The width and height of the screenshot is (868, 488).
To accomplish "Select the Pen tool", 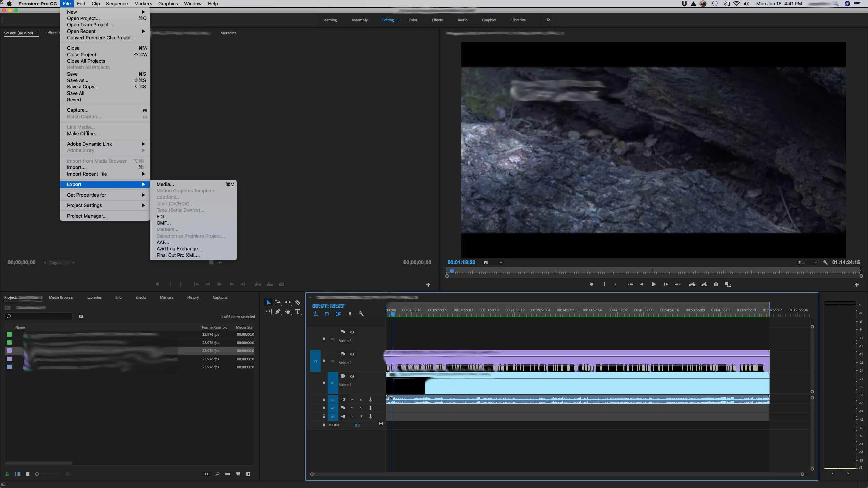I will click(x=278, y=311).
